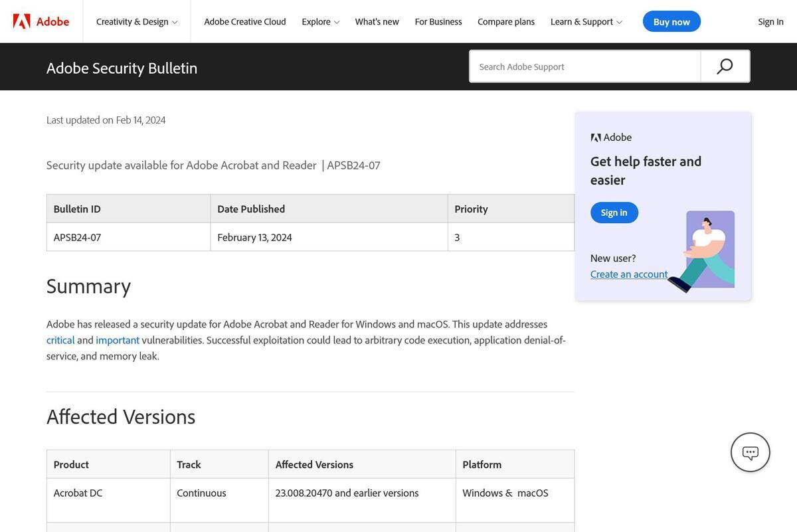Open the What's new page

point(377,21)
